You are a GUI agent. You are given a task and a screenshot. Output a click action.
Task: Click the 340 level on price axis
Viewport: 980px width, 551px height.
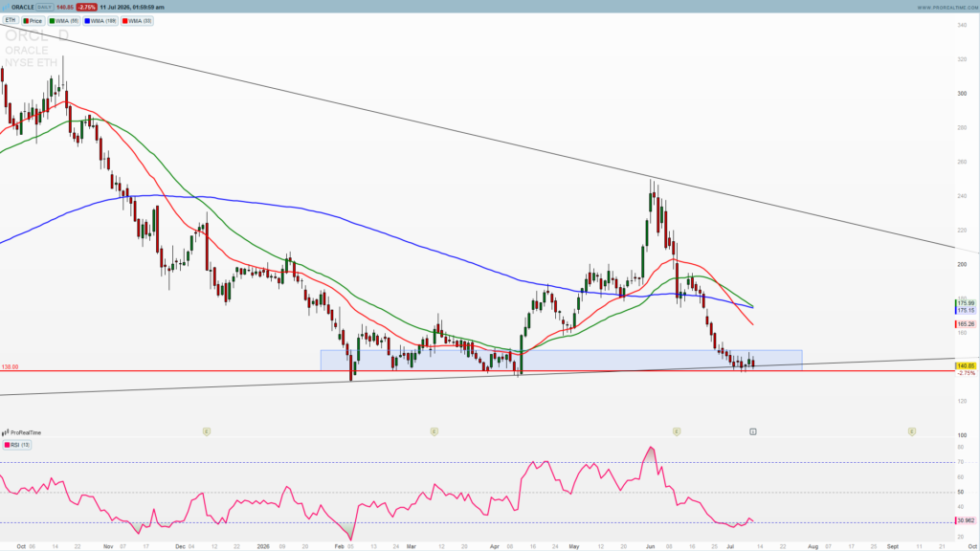coord(962,25)
